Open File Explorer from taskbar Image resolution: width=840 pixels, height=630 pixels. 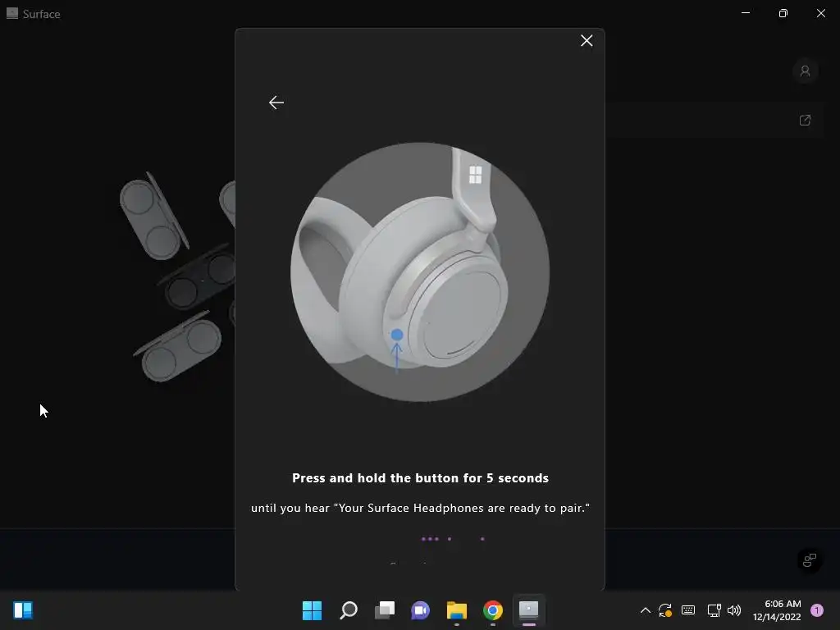pyautogui.click(x=457, y=610)
